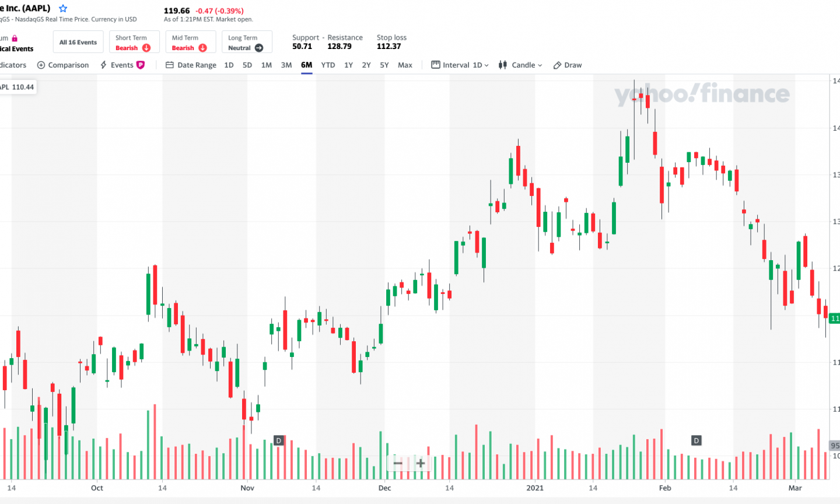Open the Long Term Neutral indicator
Viewport: 840px width, 504px height.
pyautogui.click(x=246, y=43)
